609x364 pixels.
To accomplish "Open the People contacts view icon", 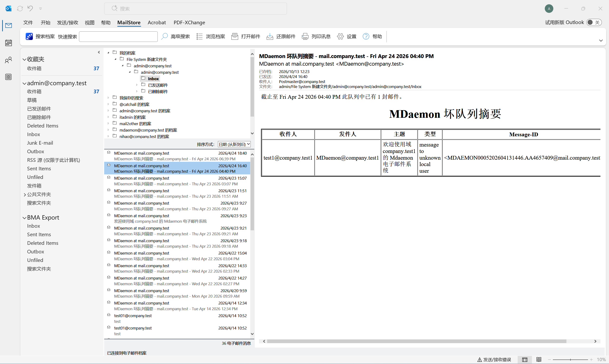I will pos(8,60).
